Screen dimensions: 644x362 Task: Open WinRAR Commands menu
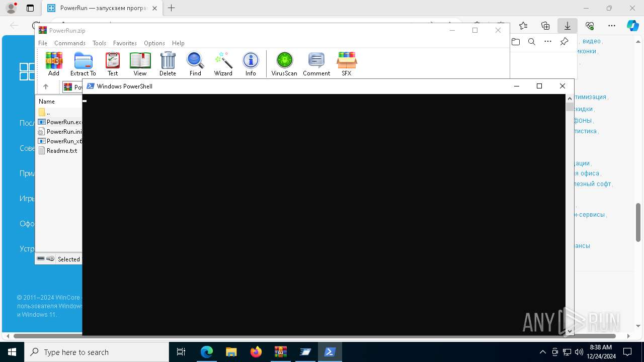click(x=70, y=43)
